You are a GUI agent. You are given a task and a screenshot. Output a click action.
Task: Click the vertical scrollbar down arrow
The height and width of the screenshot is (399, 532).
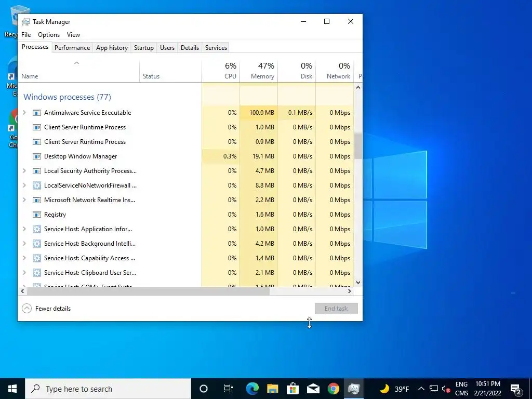358,282
